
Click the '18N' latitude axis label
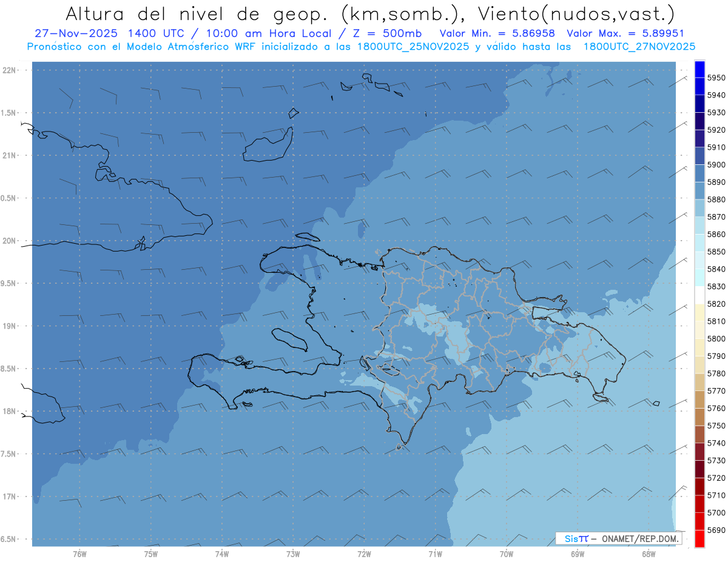tap(9, 411)
